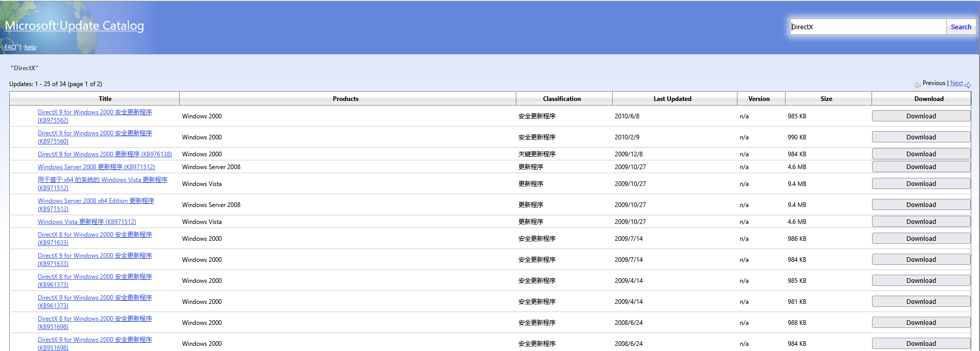Open the Microsoft Update Catalog home link
This screenshot has height=351, width=980.
[x=74, y=26]
